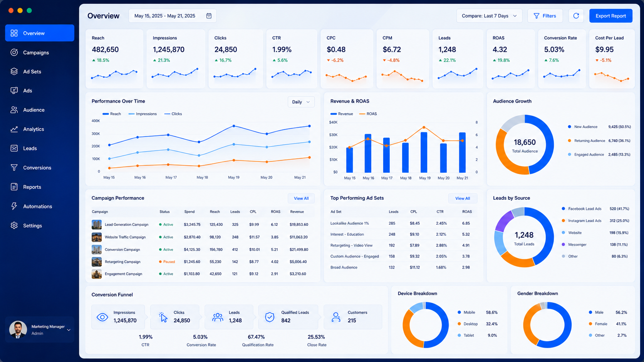Click the Reach KPI card value 482,650
This screenshot has width=644, height=362.
coord(105,50)
